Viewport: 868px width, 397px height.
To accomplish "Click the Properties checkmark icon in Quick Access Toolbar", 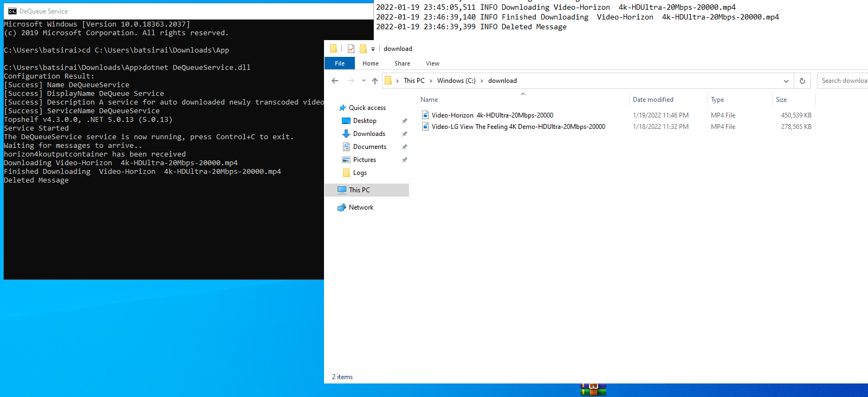I will (351, 49).
